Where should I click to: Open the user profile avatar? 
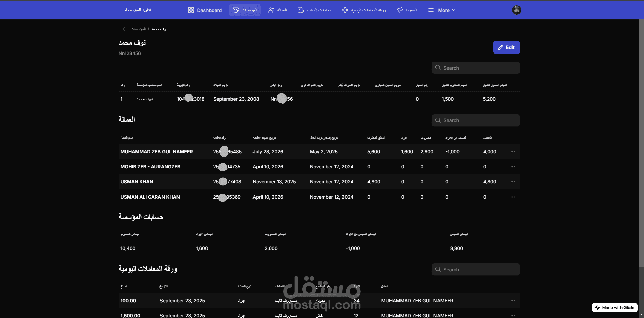point(516,10)
